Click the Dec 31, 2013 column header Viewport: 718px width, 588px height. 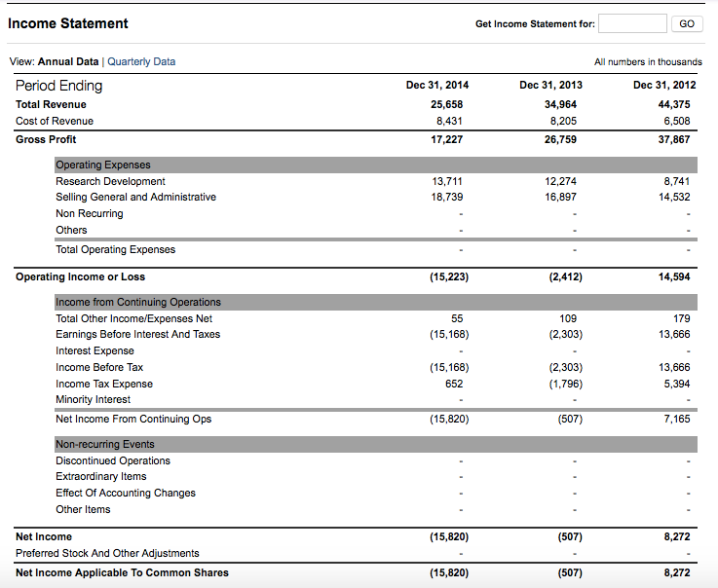coord(550,86)
